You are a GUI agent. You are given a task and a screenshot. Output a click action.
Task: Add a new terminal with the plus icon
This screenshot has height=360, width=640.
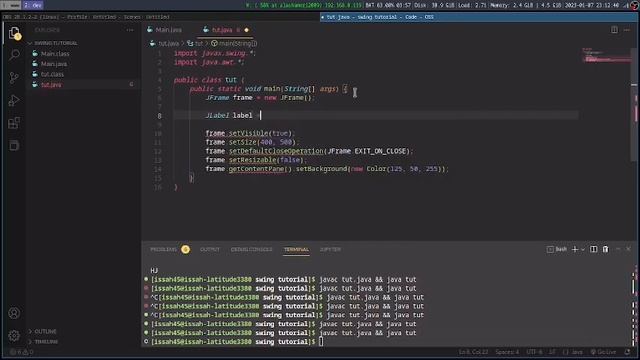(575, 249)
